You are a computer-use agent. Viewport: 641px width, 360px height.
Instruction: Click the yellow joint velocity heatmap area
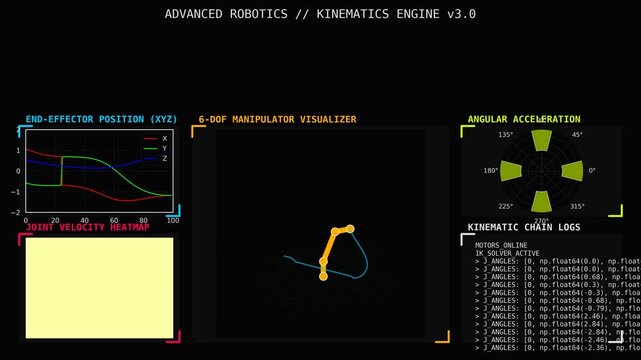coord(99,288)
